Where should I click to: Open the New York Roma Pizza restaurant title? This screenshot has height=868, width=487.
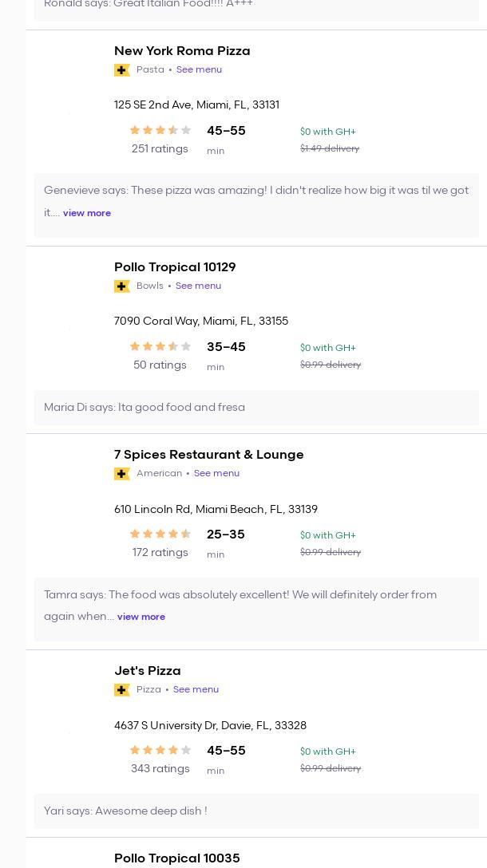[x=182, y=51]
